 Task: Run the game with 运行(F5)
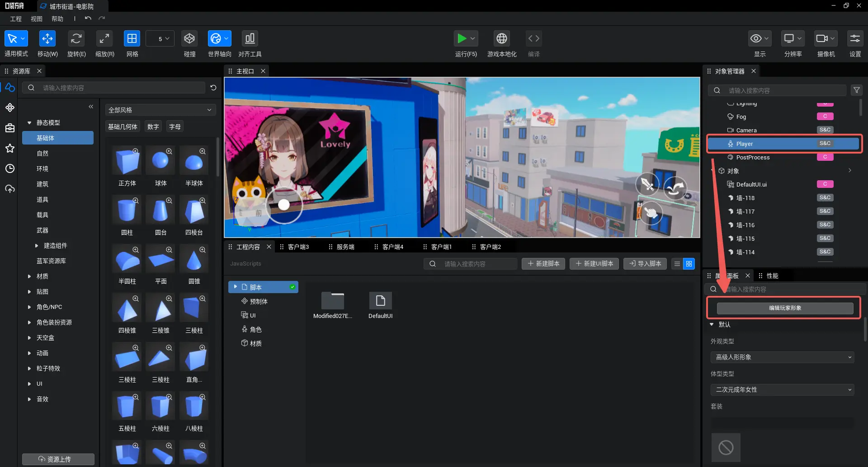click(x=461, y=39)
